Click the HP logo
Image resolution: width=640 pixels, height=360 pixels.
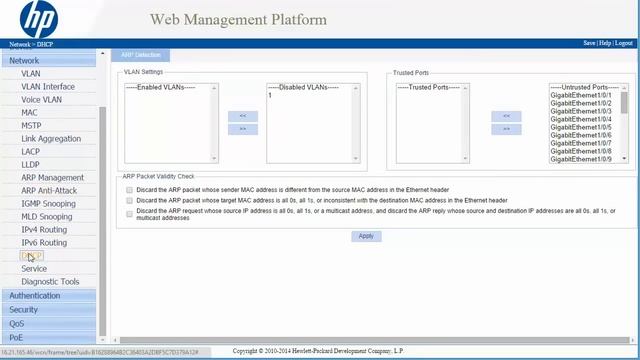pos(39,19)
